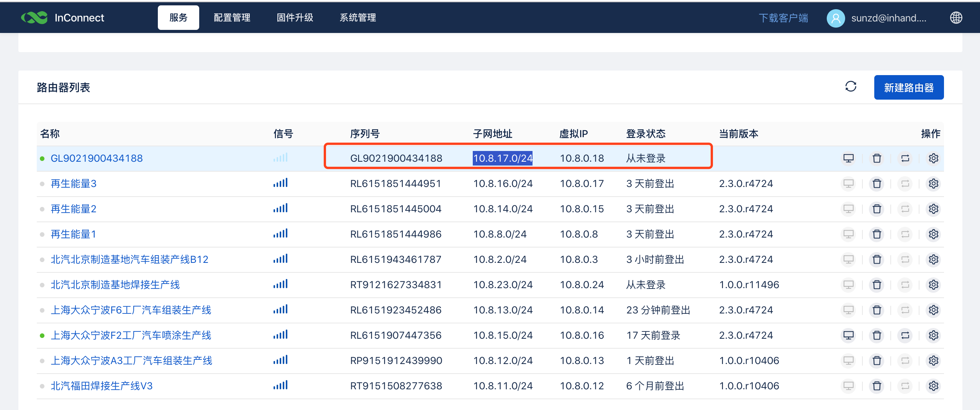Click the highlighted subnet 10.8.17.0/24 cell
The height and width of the screenshot is (410, 980).
click(502, 158)
